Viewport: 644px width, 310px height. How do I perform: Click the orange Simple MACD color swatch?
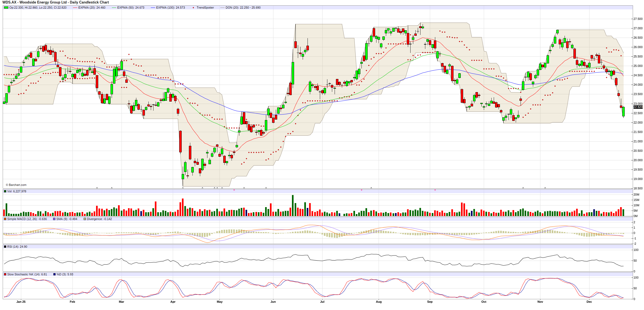[5, 219]
